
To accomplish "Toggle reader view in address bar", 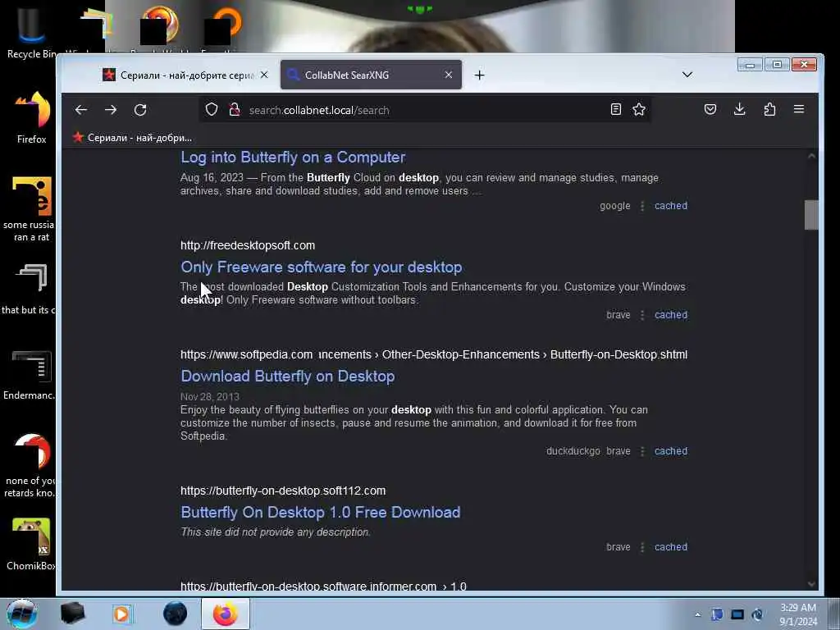I will pyautogui.click(x=615, y=109).
